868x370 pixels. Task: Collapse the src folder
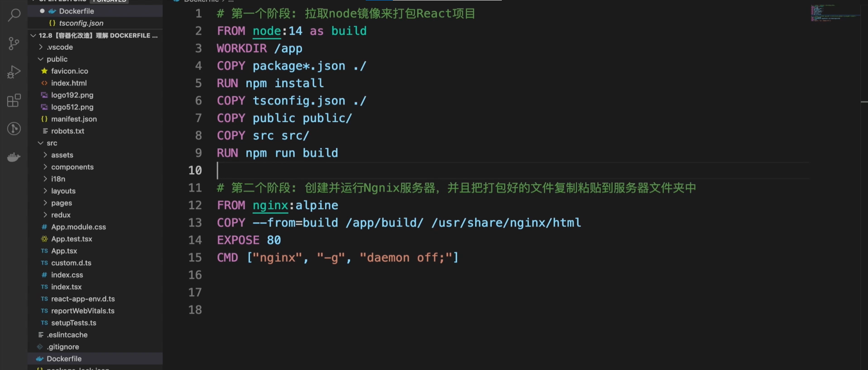[52, 143]
